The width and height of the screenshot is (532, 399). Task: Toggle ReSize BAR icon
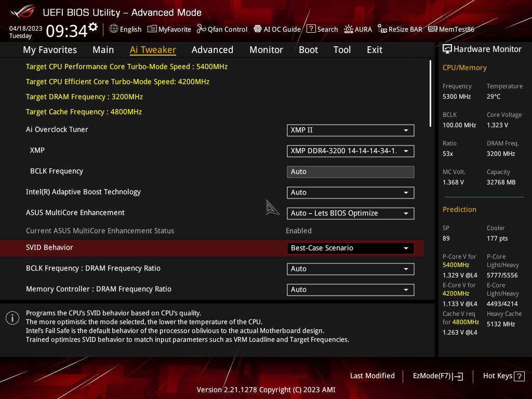pyautogui.click(x=382, y=29)
